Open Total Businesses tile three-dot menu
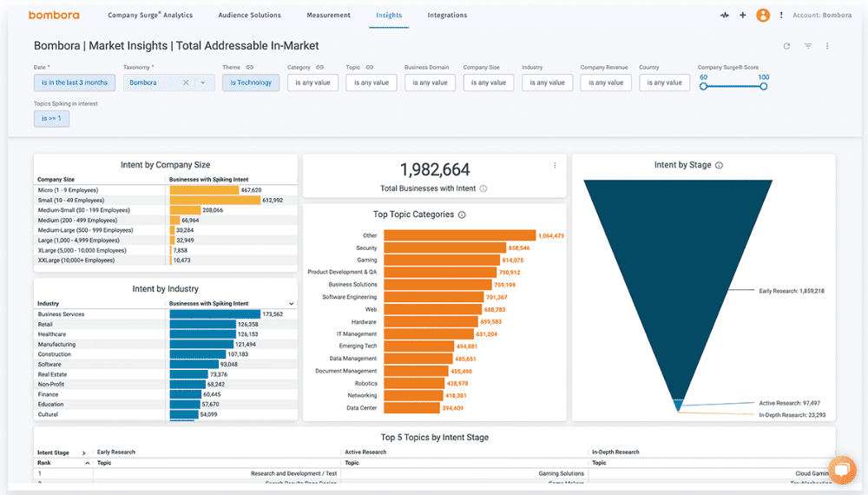Viewport: 868px width, 495px height. pyautogui.click(x=555, y=166)
